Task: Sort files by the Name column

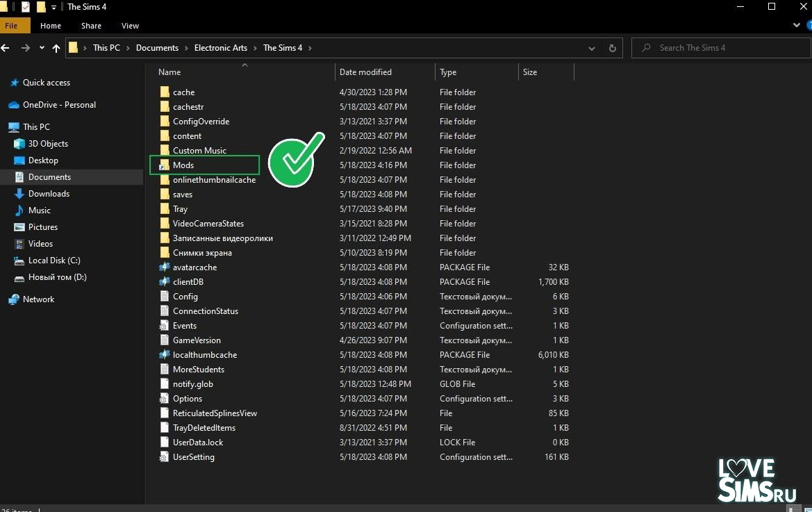Action: [169, 72]
